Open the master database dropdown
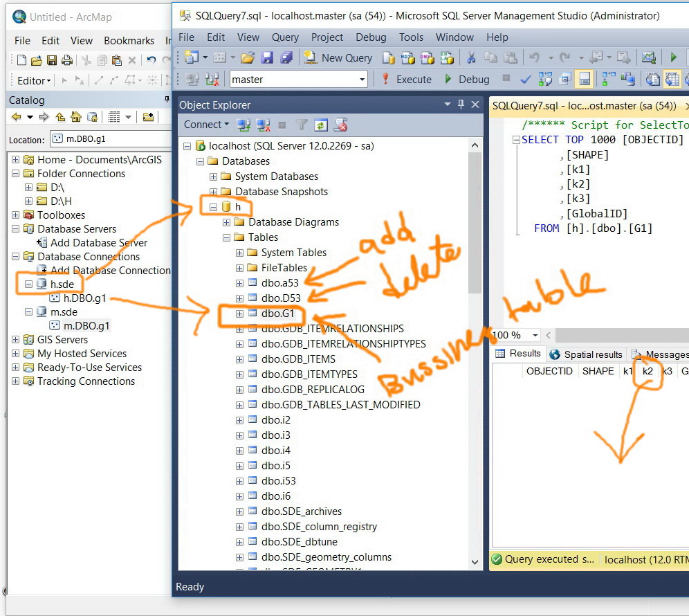This screenshot has height=616, width=689. [362, 80]
